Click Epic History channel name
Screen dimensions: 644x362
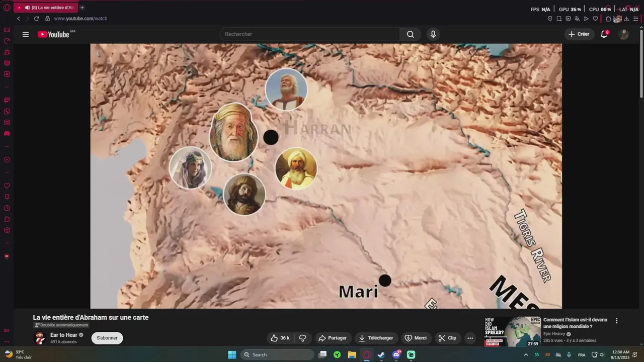click(554, 334)
